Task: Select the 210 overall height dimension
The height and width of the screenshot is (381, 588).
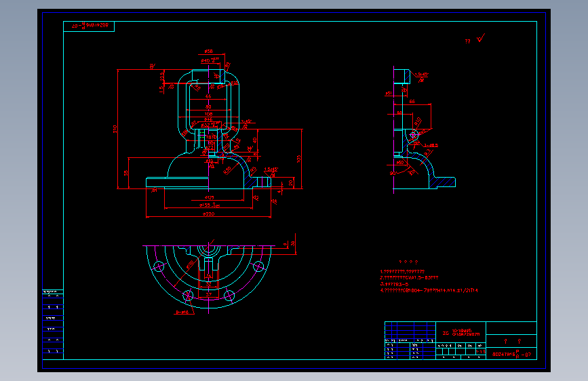Action: pos(115,129)
